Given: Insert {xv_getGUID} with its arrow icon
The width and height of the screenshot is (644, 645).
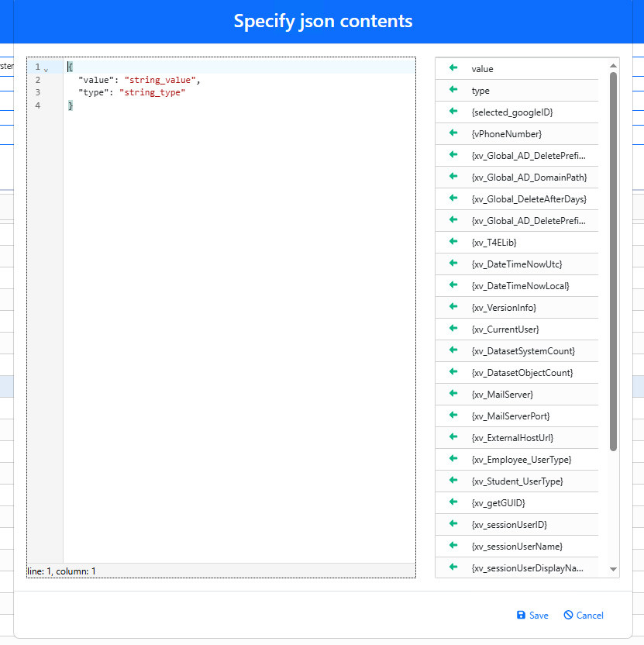Looking at the screenshot, I should (453, 502).
